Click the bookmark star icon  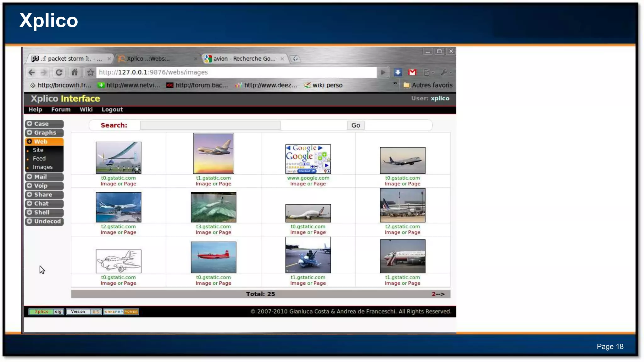point(91,72)
